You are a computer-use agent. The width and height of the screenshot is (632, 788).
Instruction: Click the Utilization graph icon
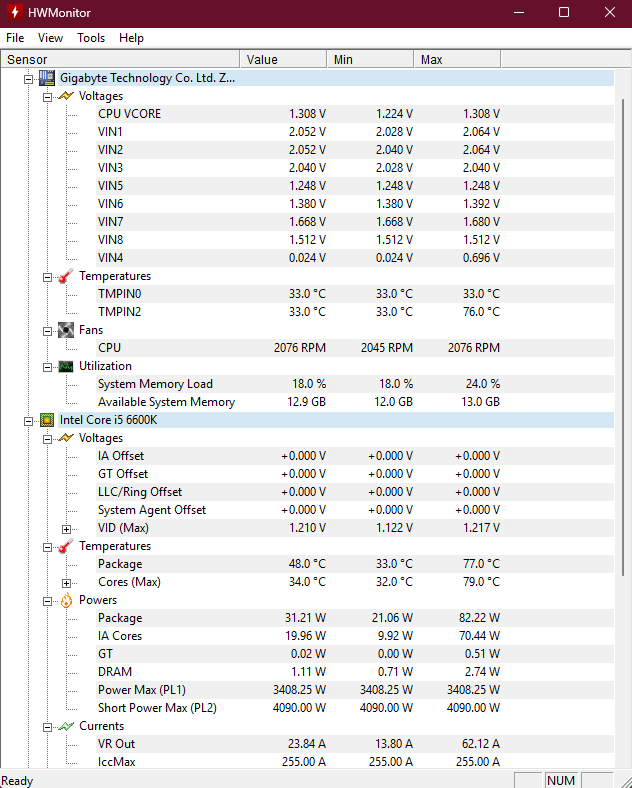(x=66, y=366)
